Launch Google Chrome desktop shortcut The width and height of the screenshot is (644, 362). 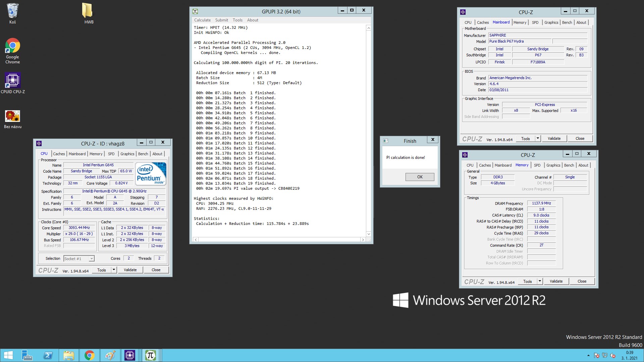pos(12,51)
